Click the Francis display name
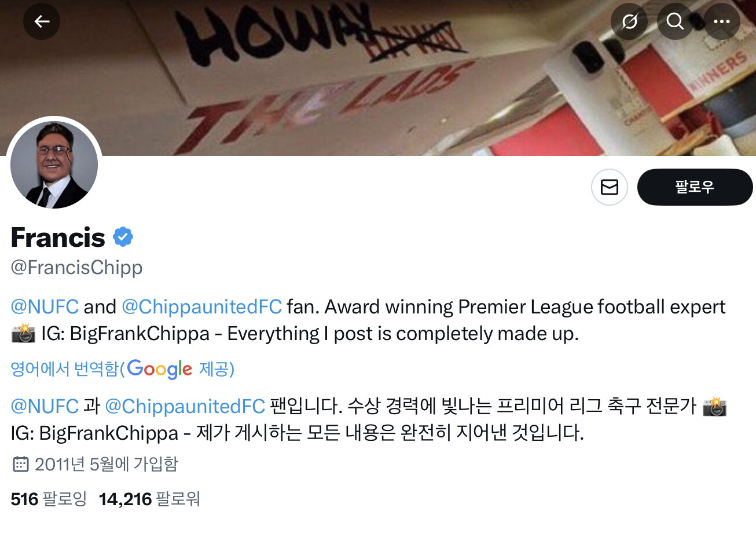 point(58,237)
